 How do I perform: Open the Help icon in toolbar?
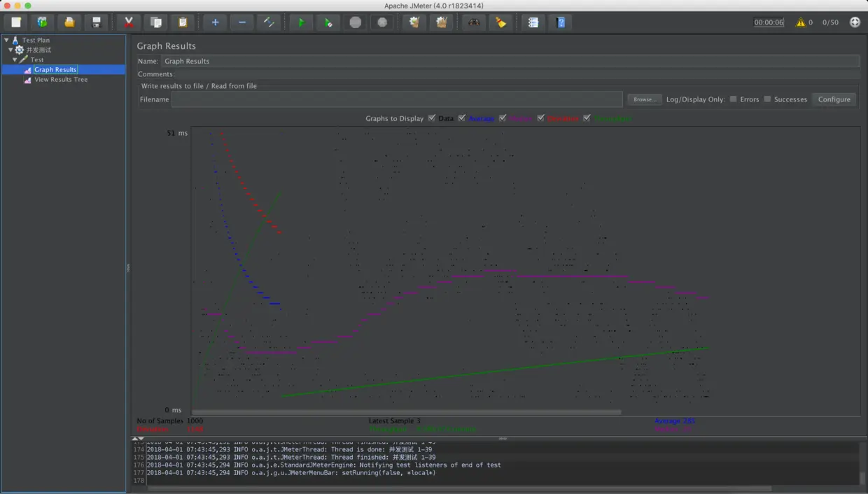pyautogui.click(x=560, y=22)
